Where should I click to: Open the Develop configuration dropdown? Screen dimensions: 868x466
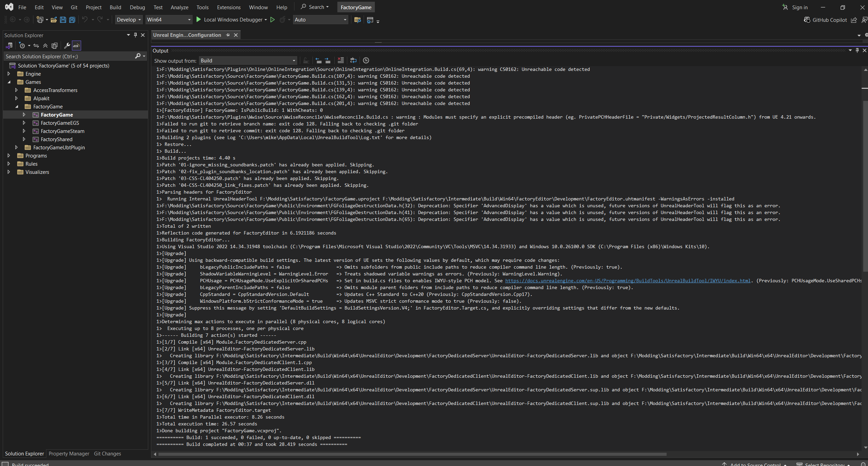click(128, 20)
